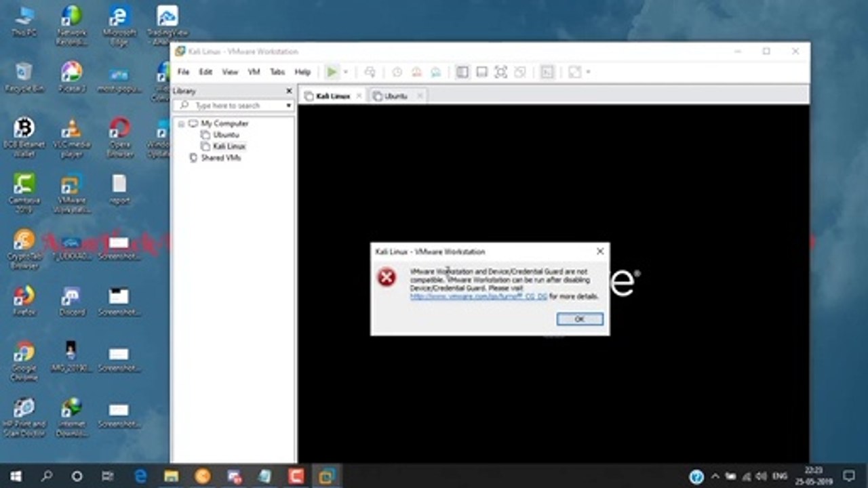Screen dimensions: 868x488
Task: Select VLC media player desktop icon
Action: (71, 138)
